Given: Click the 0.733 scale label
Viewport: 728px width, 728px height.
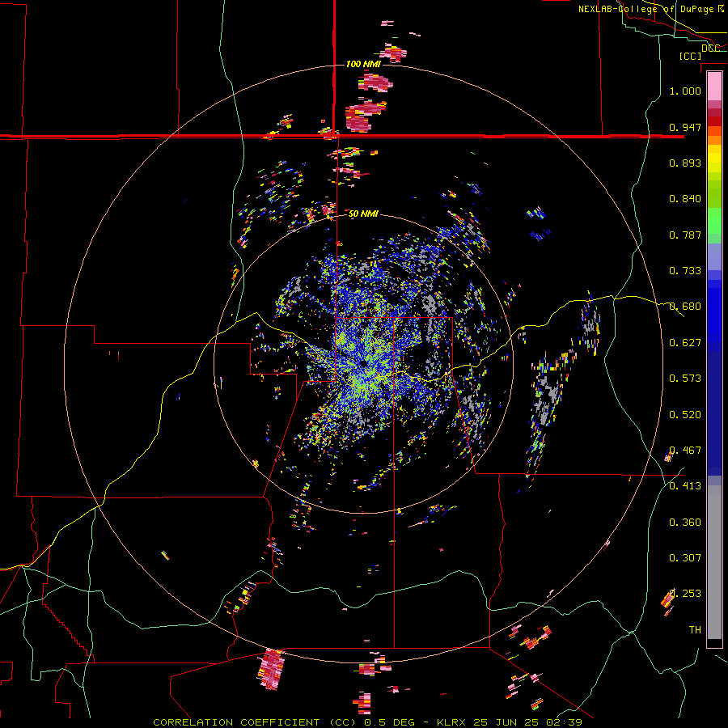Looking at the screenshot, I should tap(685, 271).
